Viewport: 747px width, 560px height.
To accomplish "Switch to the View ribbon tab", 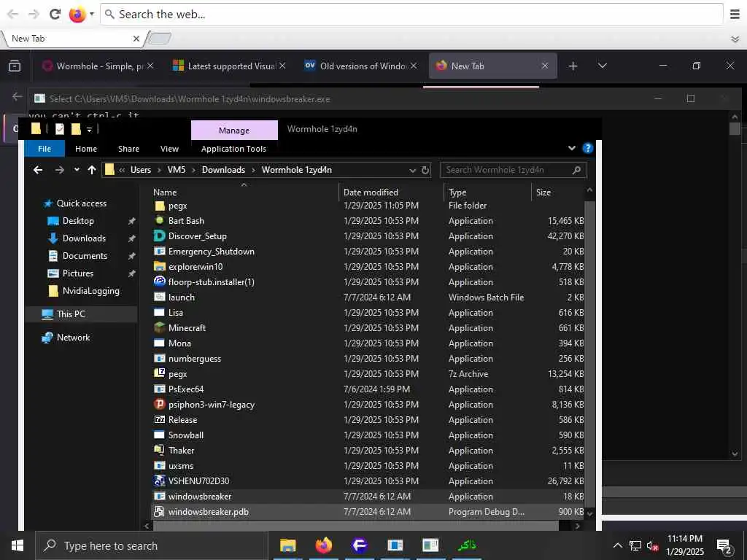I will (x=169, y=149).
